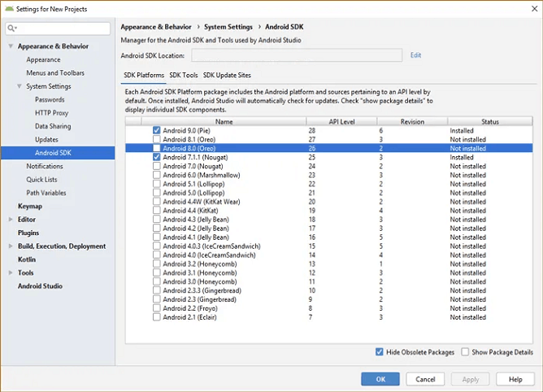Switch to the SDK Platforms tab

(144, 75)
